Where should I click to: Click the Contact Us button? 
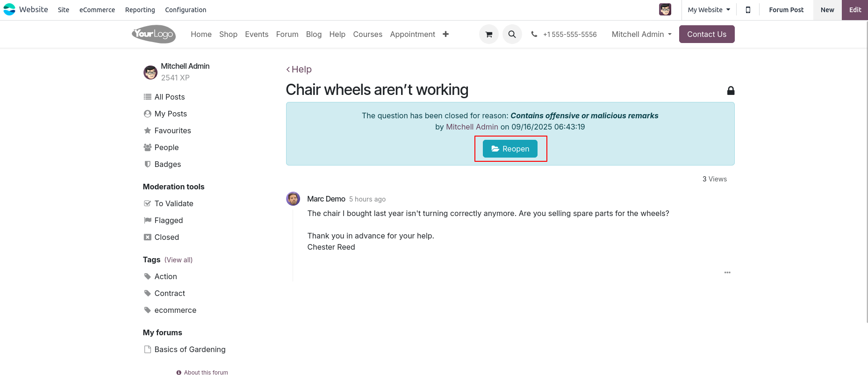click(x=706, y=34)
